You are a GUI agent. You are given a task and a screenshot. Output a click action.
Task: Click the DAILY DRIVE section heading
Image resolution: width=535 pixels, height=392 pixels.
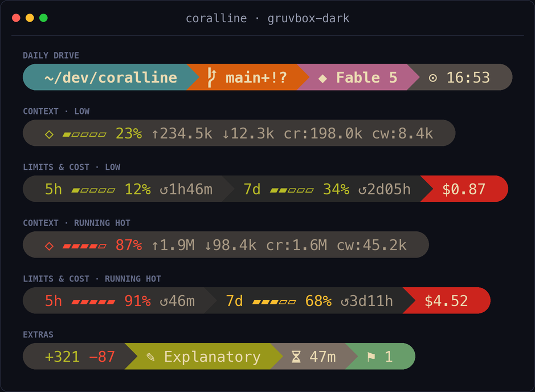[51, 55]
